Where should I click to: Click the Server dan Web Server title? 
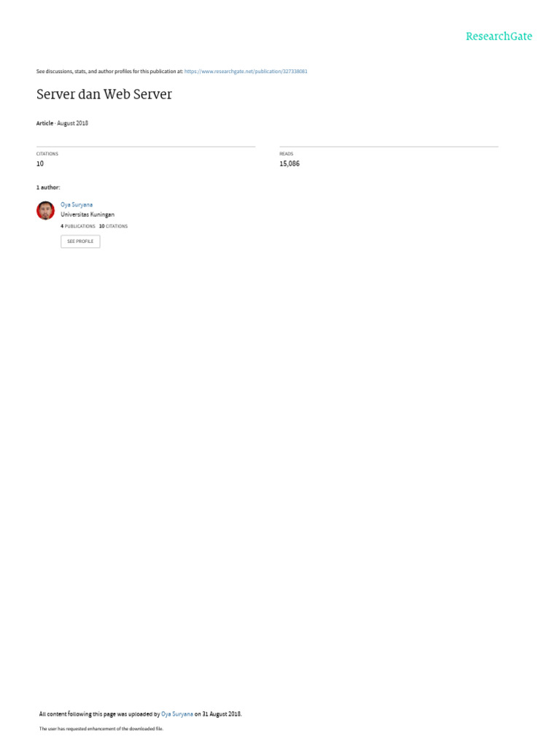(104, 94)
